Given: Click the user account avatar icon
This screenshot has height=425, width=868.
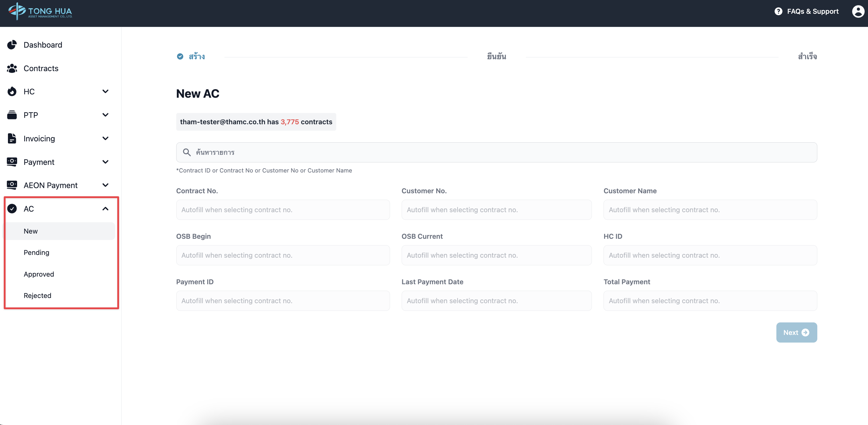Looking at the screenshot, I should point(858,12).
